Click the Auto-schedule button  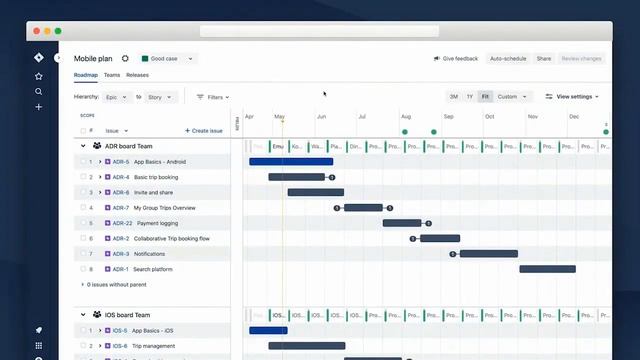click(x=508, y=58)
